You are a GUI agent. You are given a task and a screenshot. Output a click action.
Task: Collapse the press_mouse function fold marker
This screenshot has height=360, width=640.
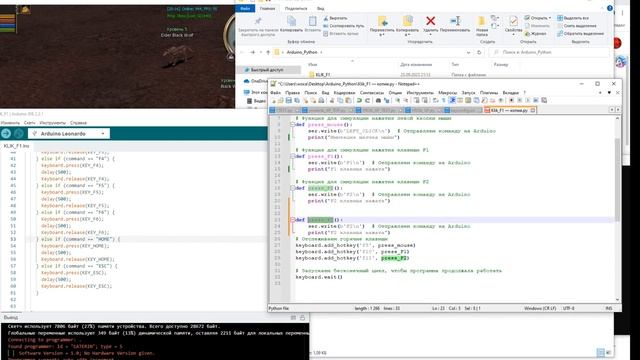tap(292, 124)
